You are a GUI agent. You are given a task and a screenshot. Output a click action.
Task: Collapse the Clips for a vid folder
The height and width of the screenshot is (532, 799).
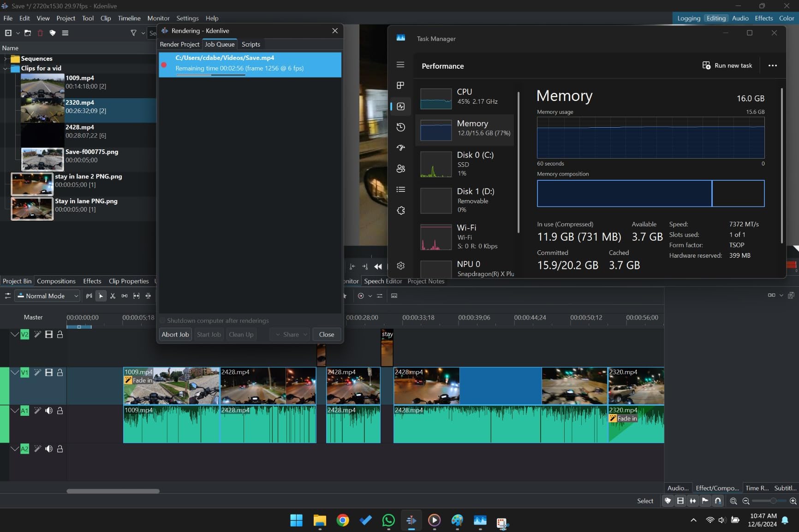point(6,68)
